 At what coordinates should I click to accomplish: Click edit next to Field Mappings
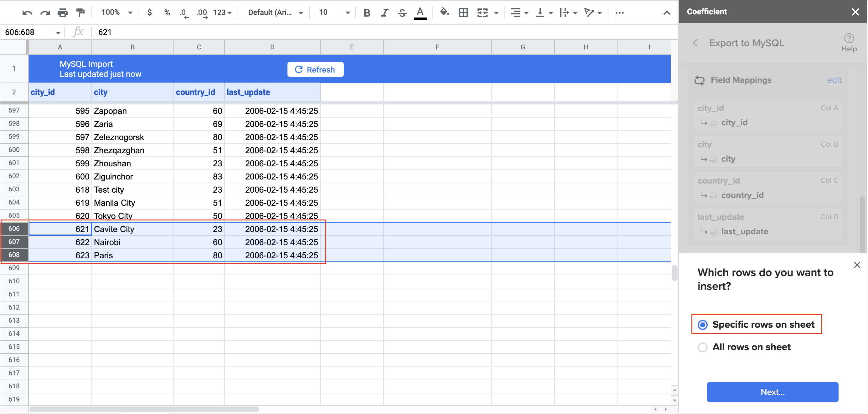point(834,80)
